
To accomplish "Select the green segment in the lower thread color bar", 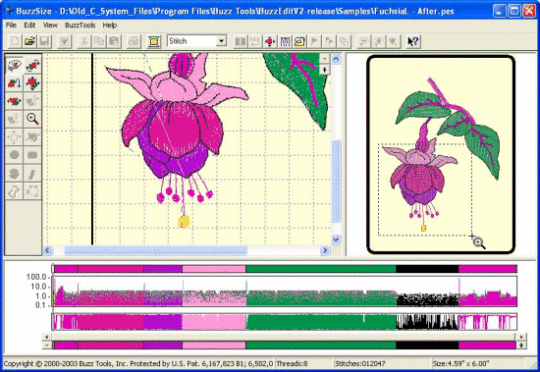I will 321,345.
